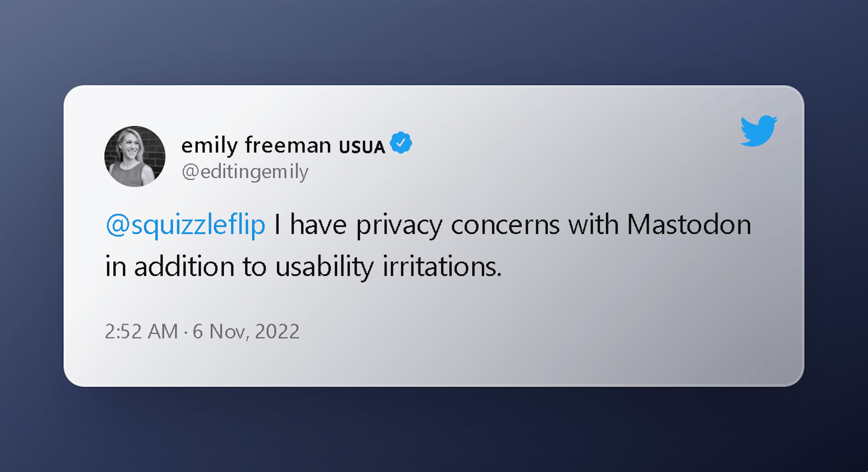Click the 2022 year in the date
868x472 pixels.
(x=277, y=331)
